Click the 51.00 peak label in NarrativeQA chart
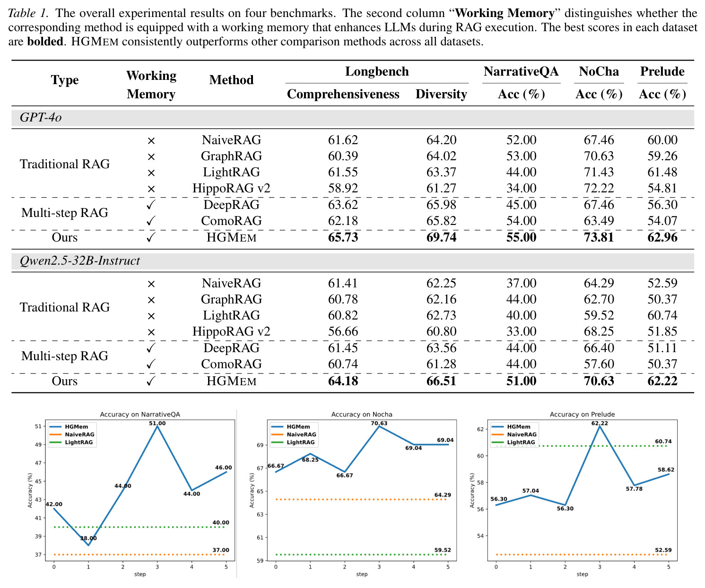Viewport: 705px width, 588px height. click(x=157, y=424)
